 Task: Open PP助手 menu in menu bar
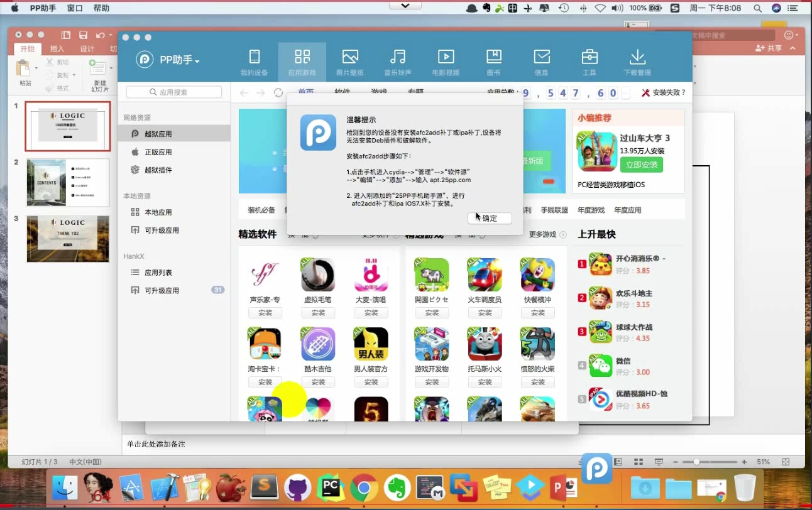tap(43, 8)
